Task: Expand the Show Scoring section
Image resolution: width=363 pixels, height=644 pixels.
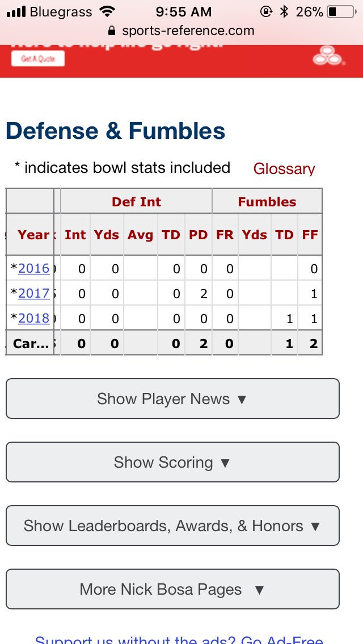Action: [172, 462]
